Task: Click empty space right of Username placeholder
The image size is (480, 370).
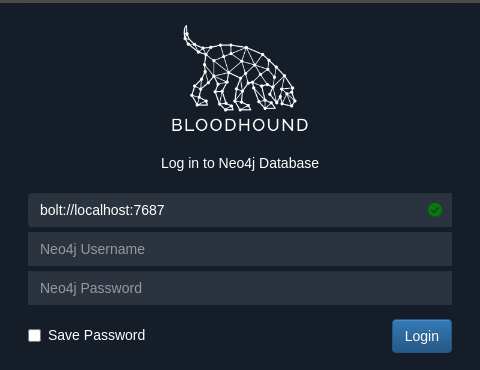Action: pyautogui.click(x=297, y=249)
